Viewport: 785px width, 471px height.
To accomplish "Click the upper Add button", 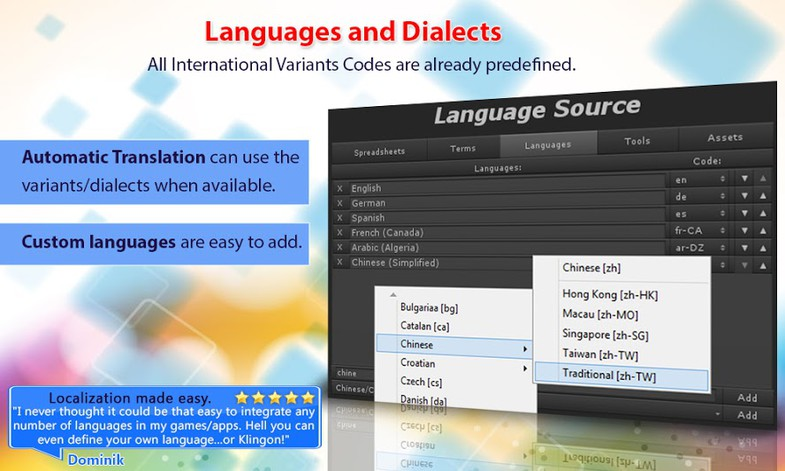I will [x=747, y=397].
